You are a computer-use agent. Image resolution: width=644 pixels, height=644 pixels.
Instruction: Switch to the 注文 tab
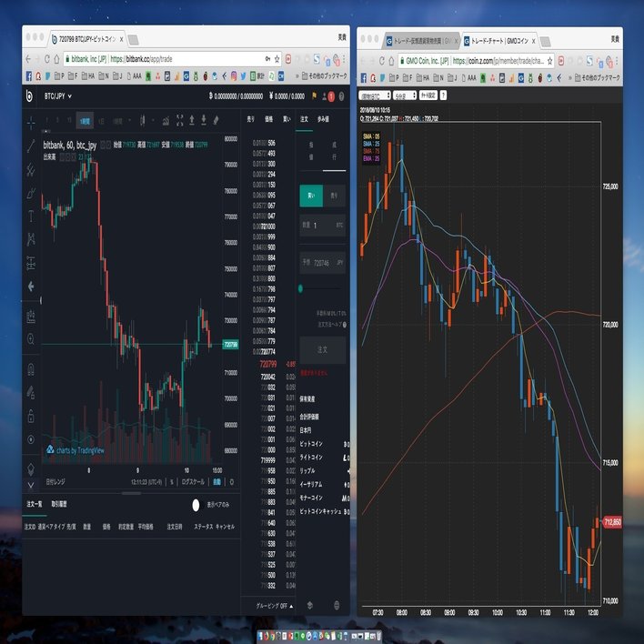click(x=304, y=119)
